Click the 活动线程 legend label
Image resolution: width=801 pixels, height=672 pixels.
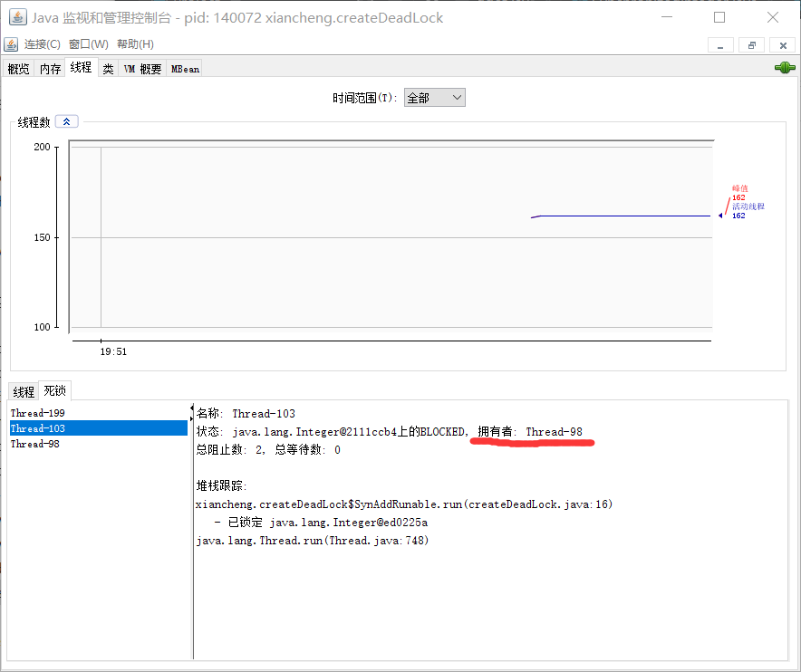[748, 206]
